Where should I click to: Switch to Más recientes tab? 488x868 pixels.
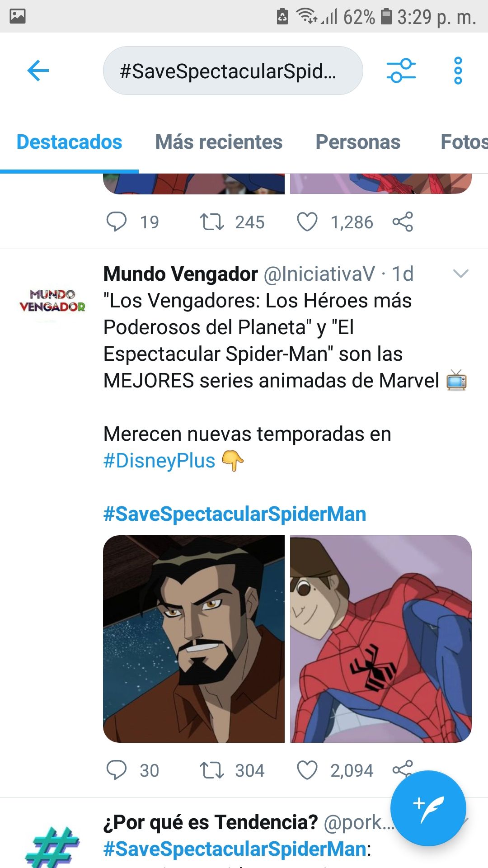click(219, 142)
